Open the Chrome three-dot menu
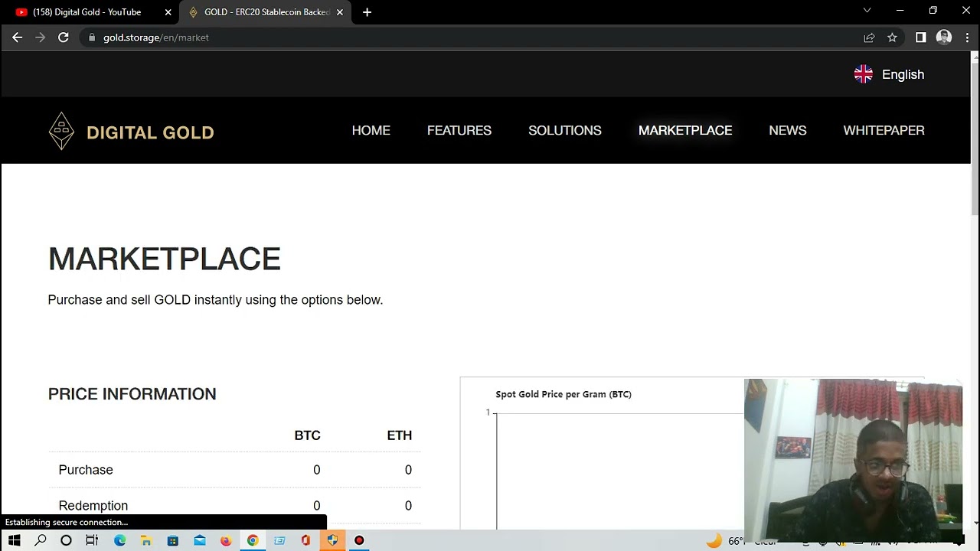 967,37
